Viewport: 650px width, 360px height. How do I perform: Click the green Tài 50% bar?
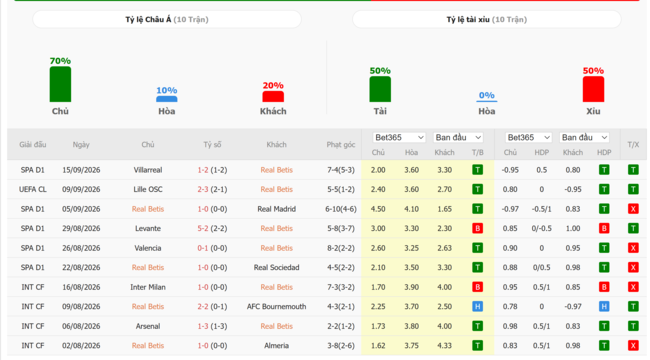coord(380,89)
